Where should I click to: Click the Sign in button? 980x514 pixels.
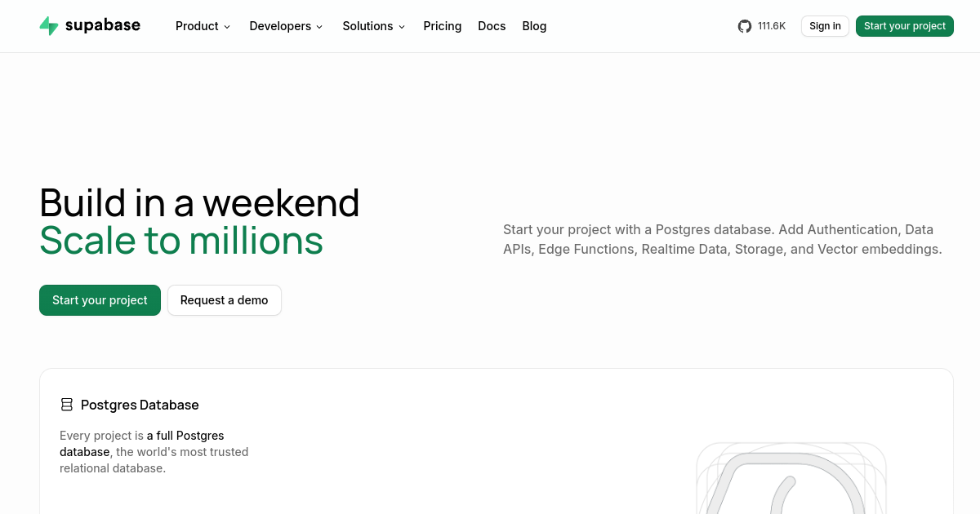(x=825, y=26)
